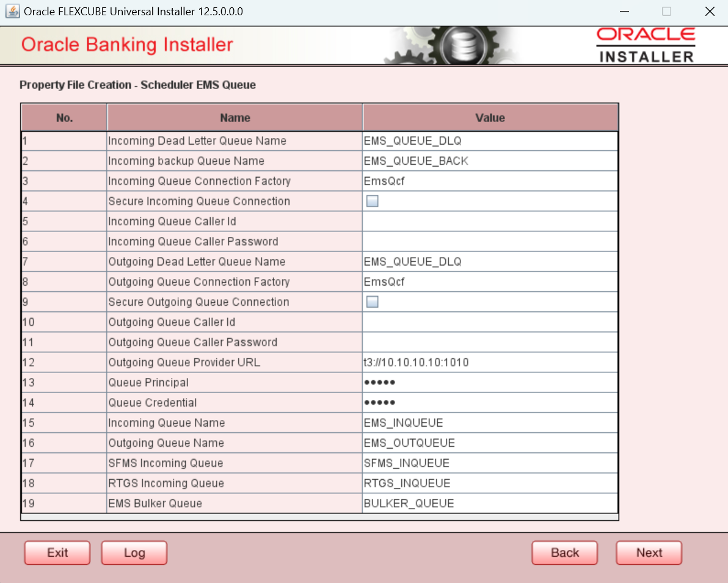Edit the EMS_INQUEUE value field
728x583 pixels.
click(x=490, y=423)
